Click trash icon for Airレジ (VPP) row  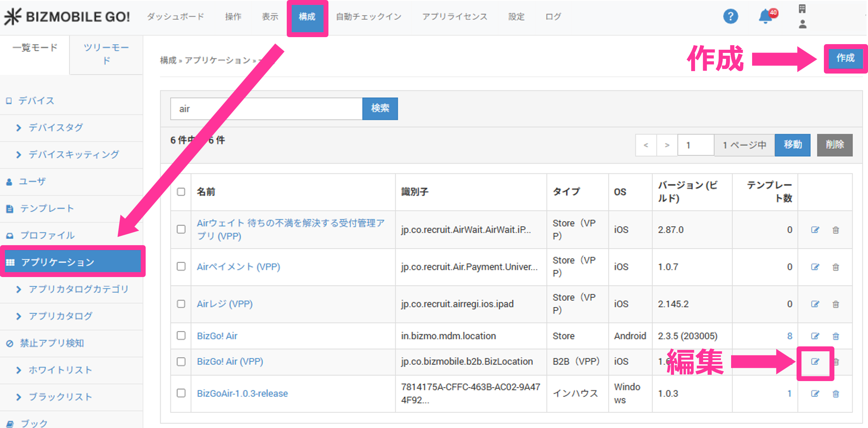836,304
